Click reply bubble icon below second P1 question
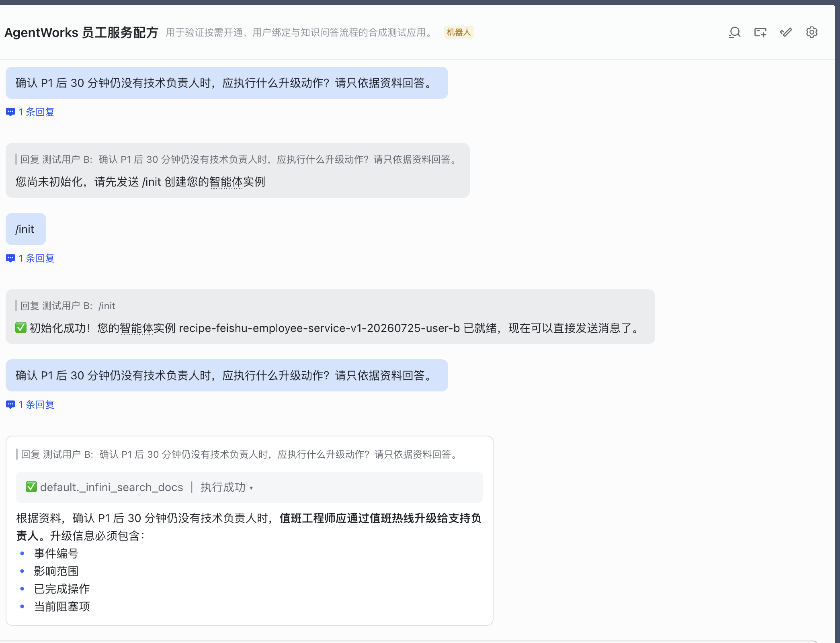This screenshot has height=643, width=840. click(x=10, y=405)
